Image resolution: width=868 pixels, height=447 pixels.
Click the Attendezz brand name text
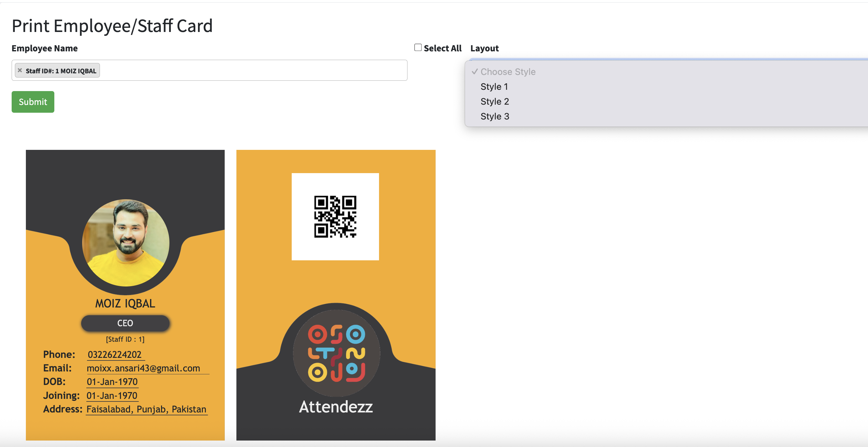(336, 407)
